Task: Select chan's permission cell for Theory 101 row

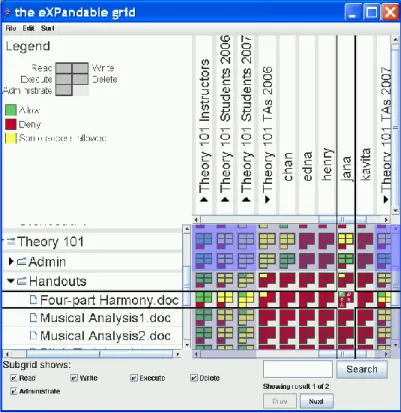Action: pyautogui.click(x=287, y=241)
